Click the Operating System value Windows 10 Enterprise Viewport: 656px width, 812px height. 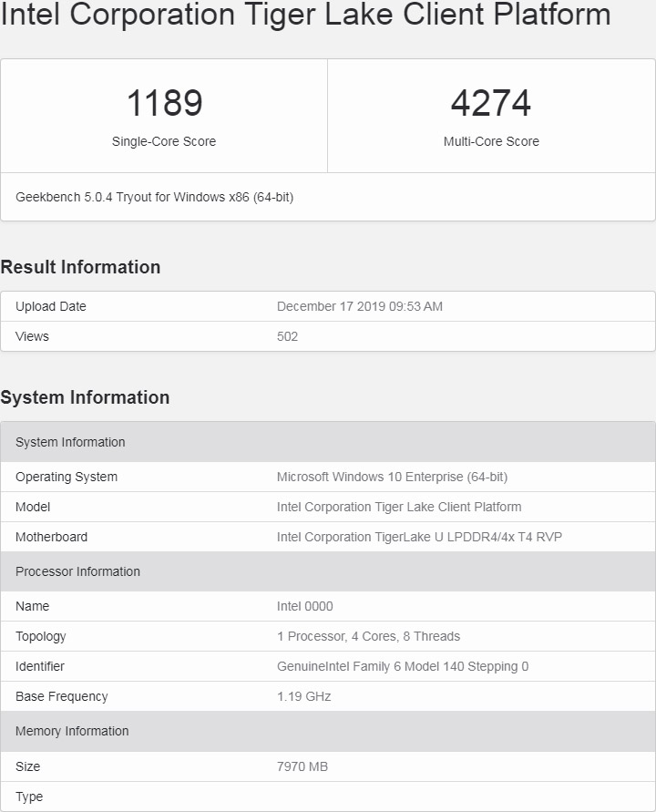point(392,477)
